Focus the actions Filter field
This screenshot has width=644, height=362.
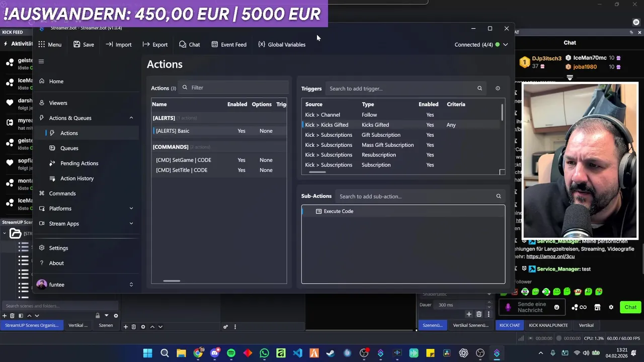point(233,87)
